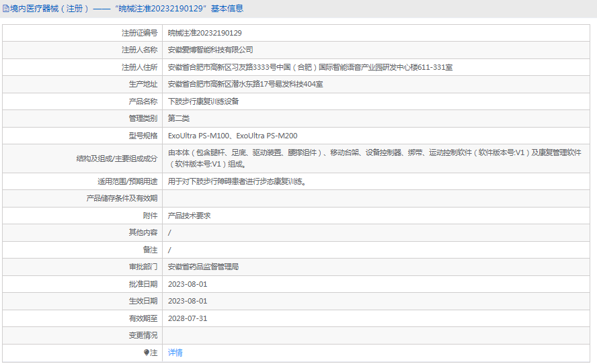Click the bulb icon beside 注 label
This screenshot has width=597, height=364.
coord(147,353)
